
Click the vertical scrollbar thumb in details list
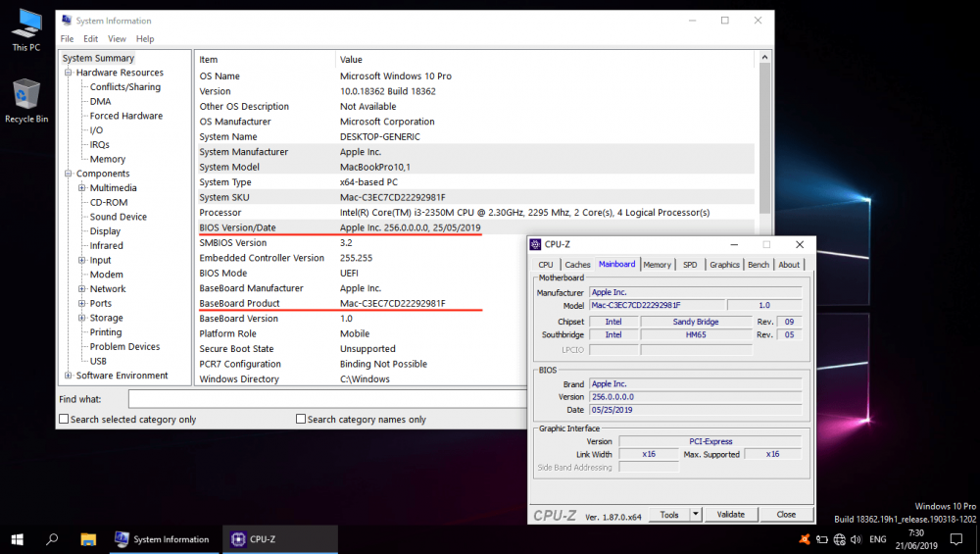tap(764, 138)
